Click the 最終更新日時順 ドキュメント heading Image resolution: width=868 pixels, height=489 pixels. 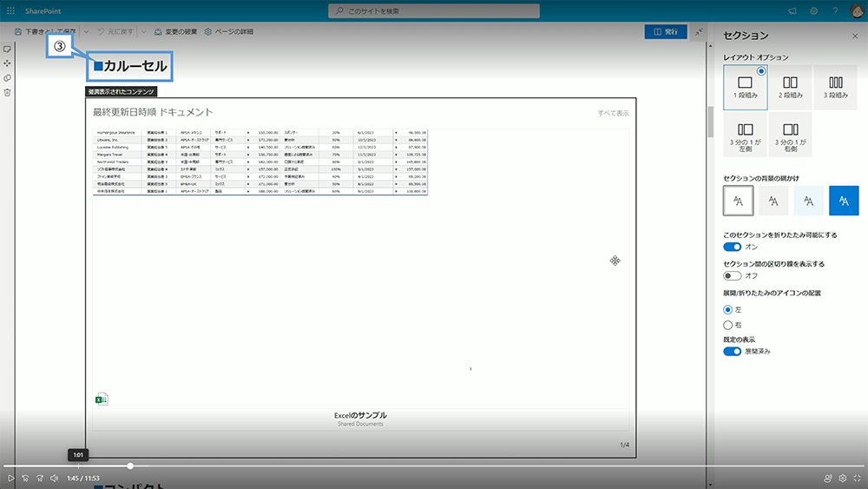pos(153,112)
